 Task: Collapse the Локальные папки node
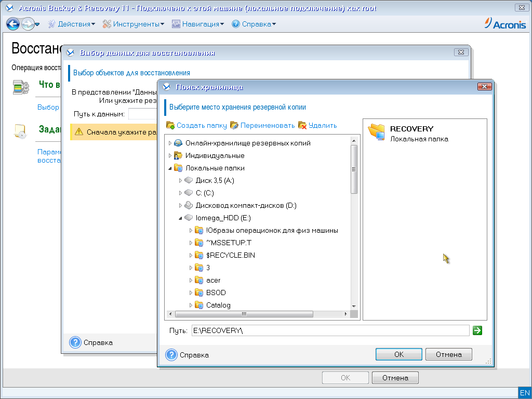point(170,168)
